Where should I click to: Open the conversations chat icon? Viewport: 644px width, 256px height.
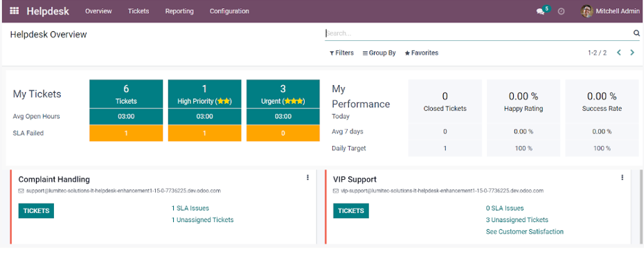(541, 12)
